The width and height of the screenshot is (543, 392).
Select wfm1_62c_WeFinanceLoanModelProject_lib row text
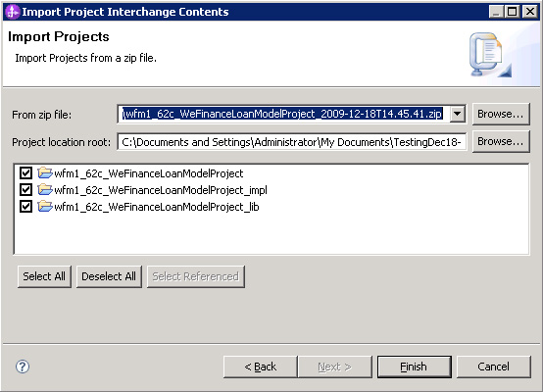point(157,207)
